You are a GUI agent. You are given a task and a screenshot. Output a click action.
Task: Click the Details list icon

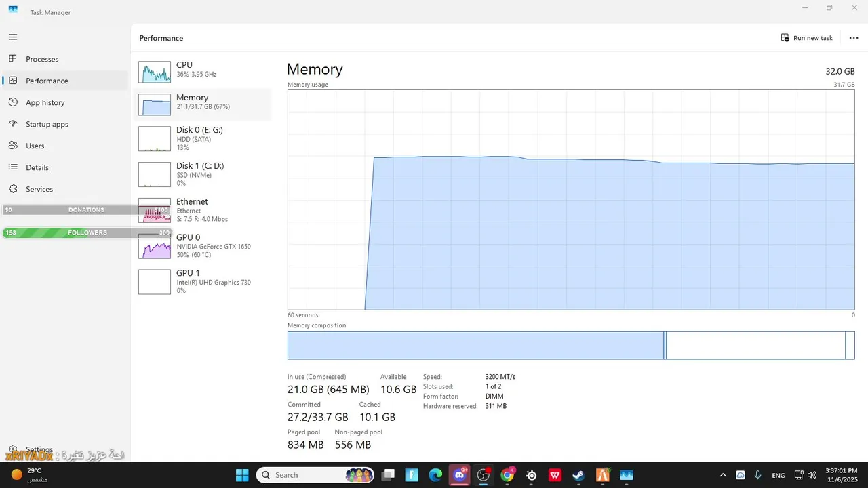(x=13, y=167)
